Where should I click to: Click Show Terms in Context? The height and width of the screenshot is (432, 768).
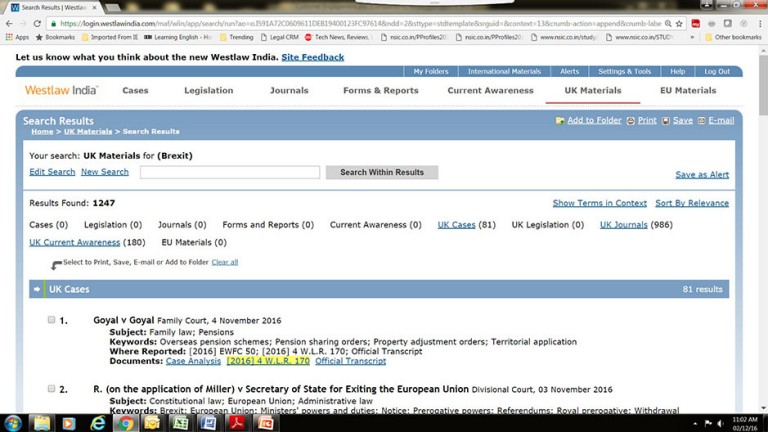[x=600, y=203]
